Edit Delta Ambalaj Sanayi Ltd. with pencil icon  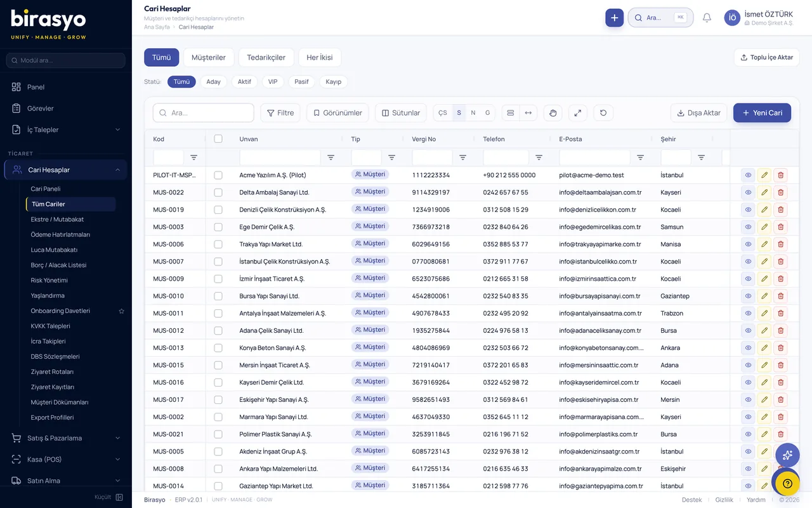click(x=764, y=192)
